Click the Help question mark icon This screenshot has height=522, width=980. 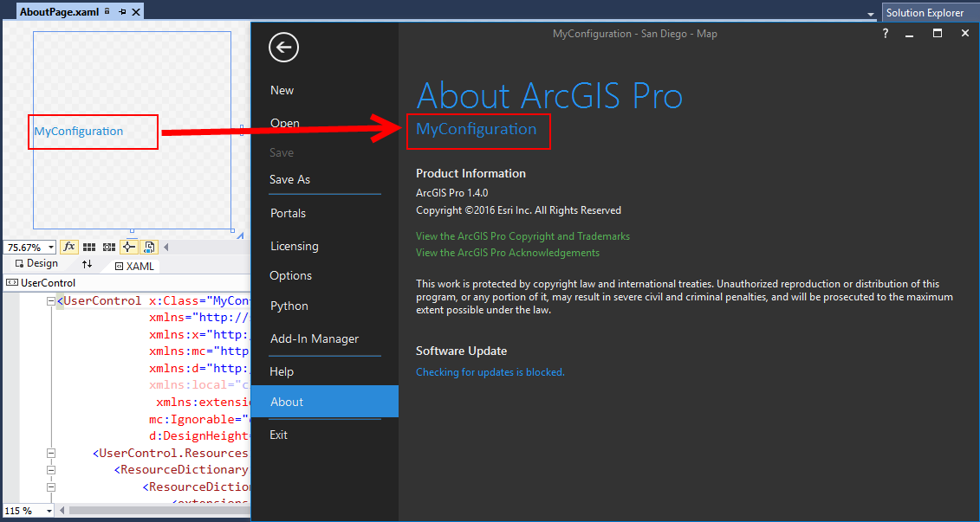point(885,33)
